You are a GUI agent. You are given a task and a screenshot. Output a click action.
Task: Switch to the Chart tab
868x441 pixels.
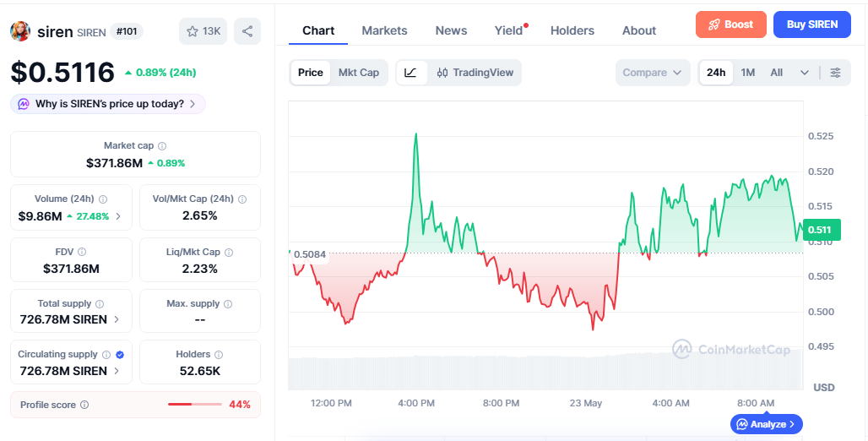(318, 30)
